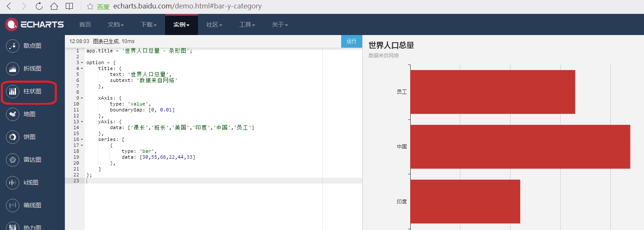Viewport: 644px width, 230px height.
Task: Reload the page with refresh icon
Action: point(39,6)
